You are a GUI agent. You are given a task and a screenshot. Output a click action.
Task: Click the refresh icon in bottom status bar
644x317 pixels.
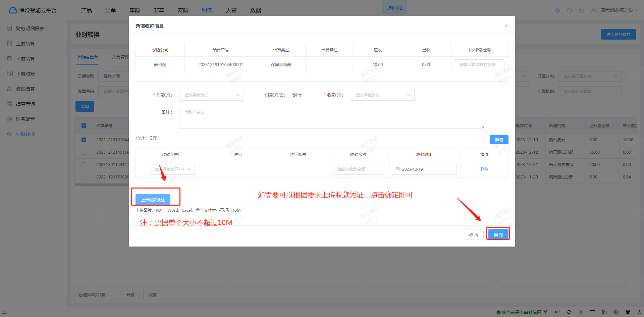(569, 312)
